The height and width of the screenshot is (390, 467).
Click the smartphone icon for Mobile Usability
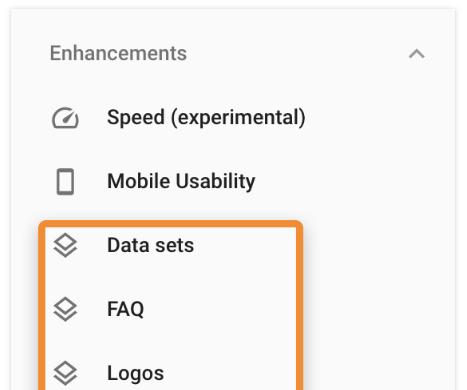[65, 182]
